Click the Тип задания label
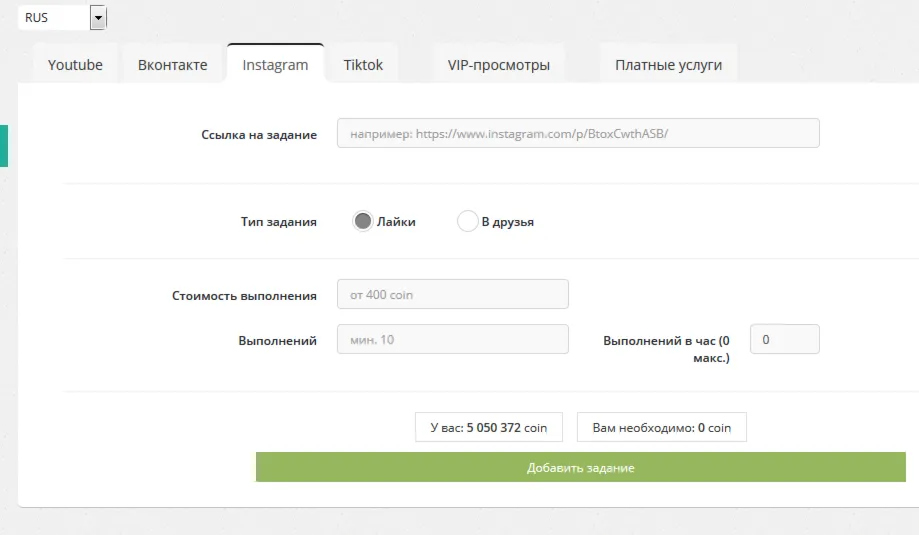Image resolution: width=919 pixels, height=535 pixels. (278, 222)
